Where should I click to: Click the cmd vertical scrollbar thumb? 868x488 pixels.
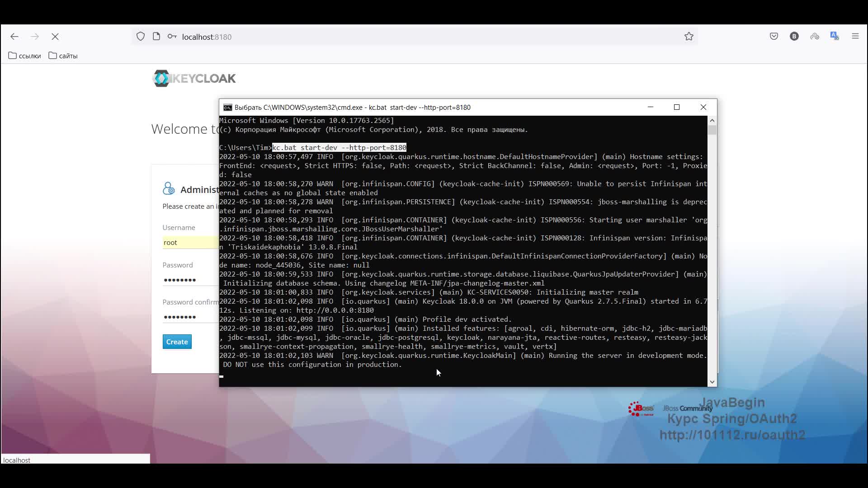coord(712,130)
